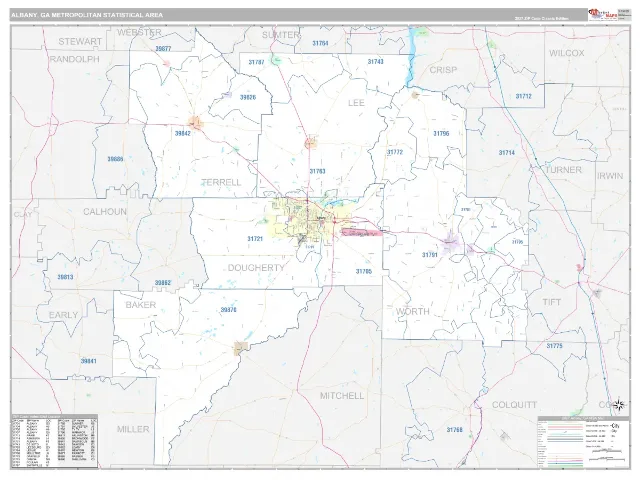Select ZIP code 31721 in Dougherty County
The image size is (640, 480).
coord(255,239)
